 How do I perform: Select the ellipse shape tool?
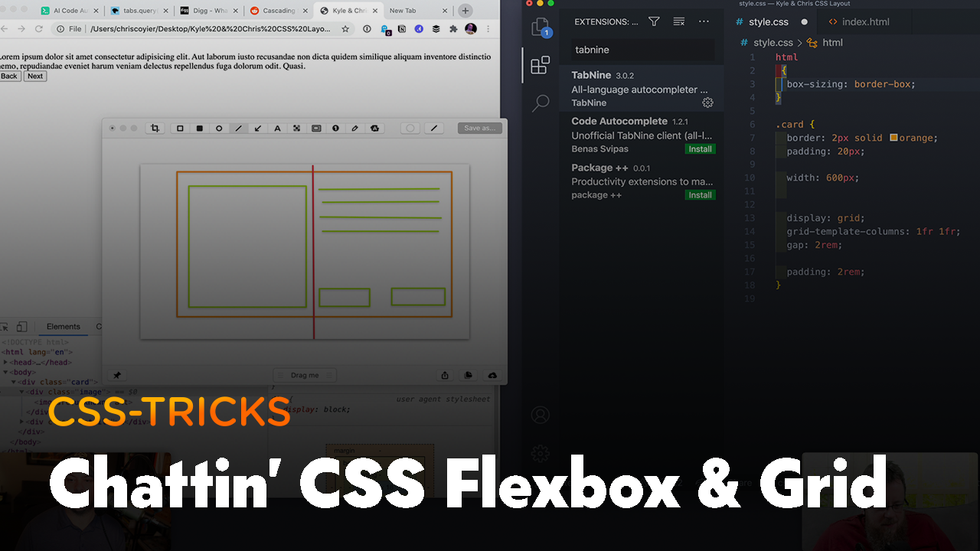(219, 129)
